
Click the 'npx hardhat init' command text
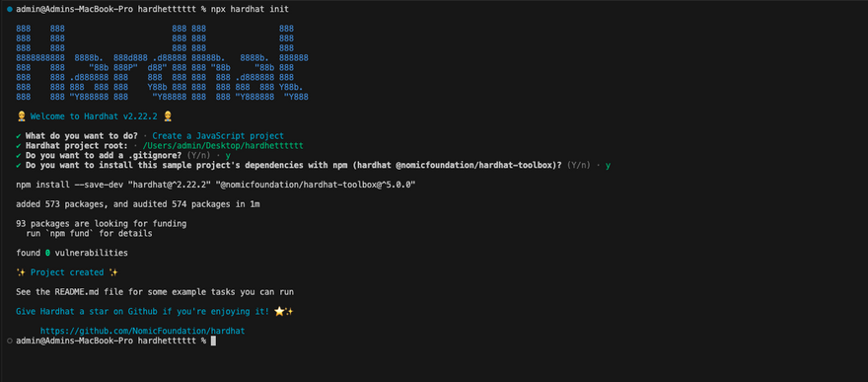tap(250, 10)
